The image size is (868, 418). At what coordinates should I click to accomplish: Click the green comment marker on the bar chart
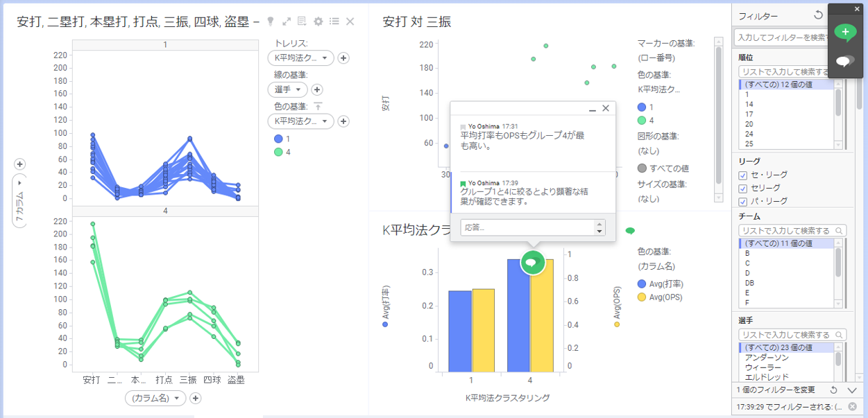tap(532, 262)
